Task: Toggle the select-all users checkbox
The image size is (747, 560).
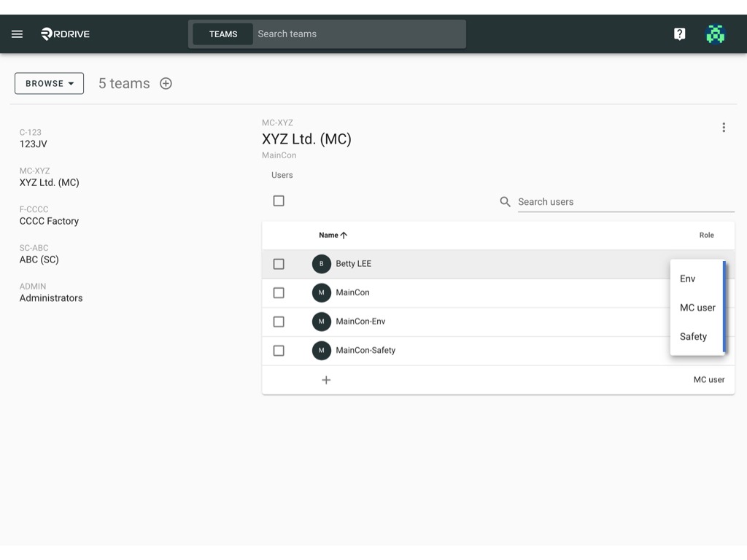Action: pyautogui.click(x=279, y=201)
